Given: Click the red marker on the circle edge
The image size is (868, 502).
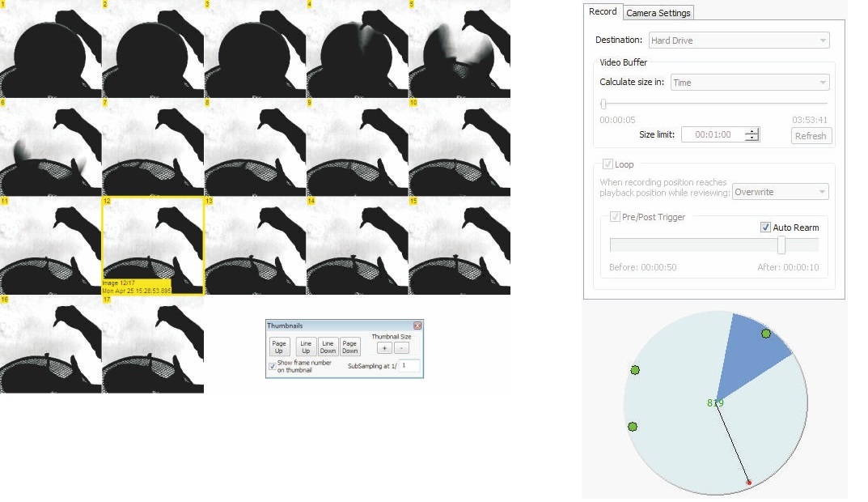Looking at the screenshot, I should (x=749, y=483).
